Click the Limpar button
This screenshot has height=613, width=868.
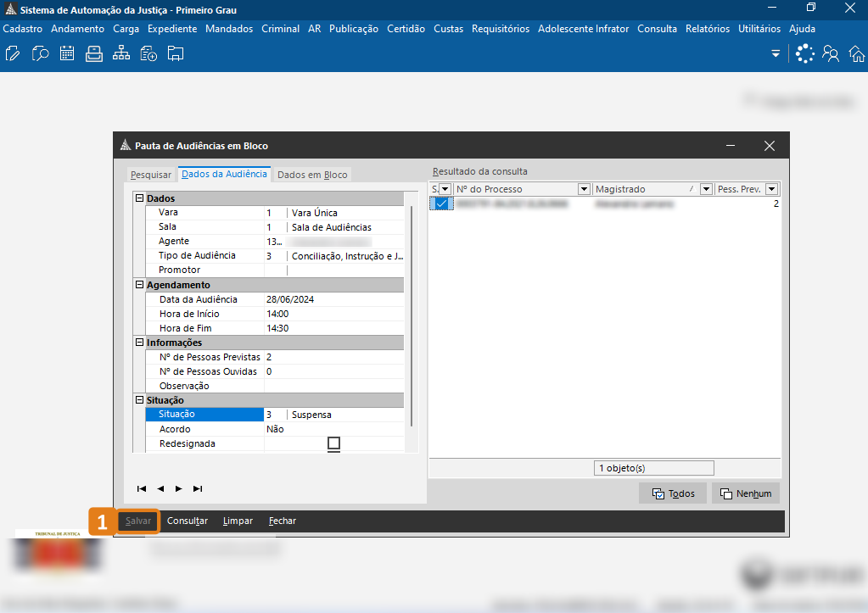238,521
